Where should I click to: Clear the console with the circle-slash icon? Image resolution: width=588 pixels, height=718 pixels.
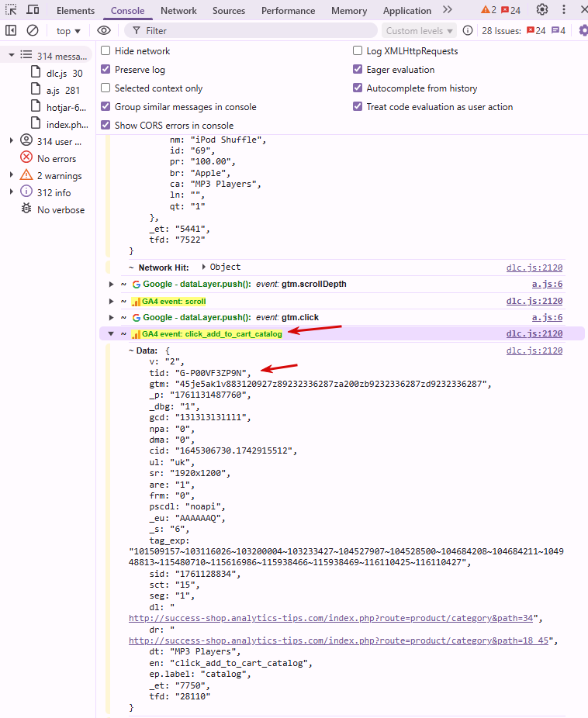[33, 31]
